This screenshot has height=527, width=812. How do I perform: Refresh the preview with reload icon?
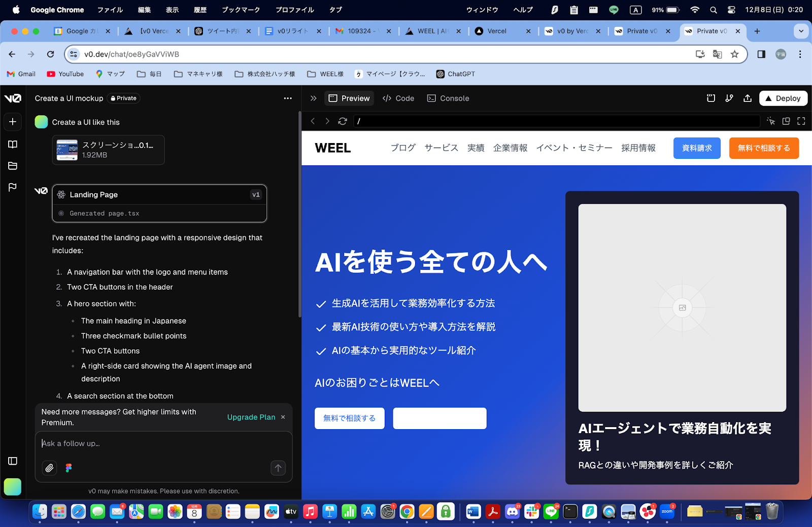343,121
